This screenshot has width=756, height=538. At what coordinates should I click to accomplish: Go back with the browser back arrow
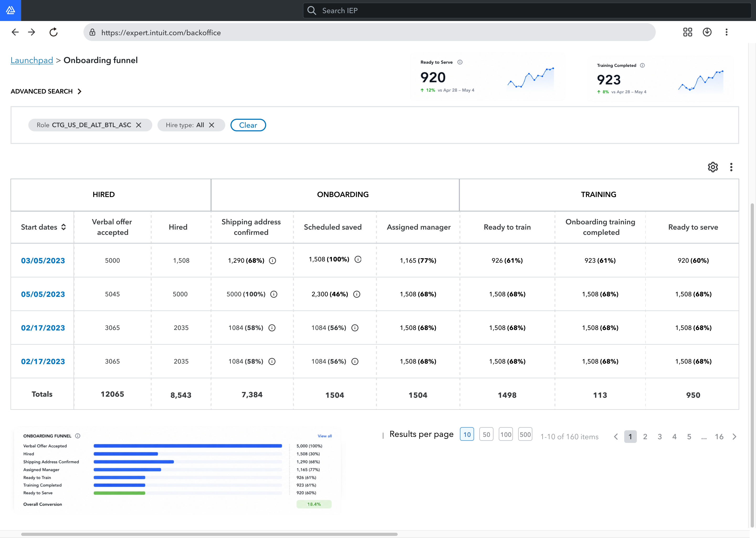tap(15, 32)
